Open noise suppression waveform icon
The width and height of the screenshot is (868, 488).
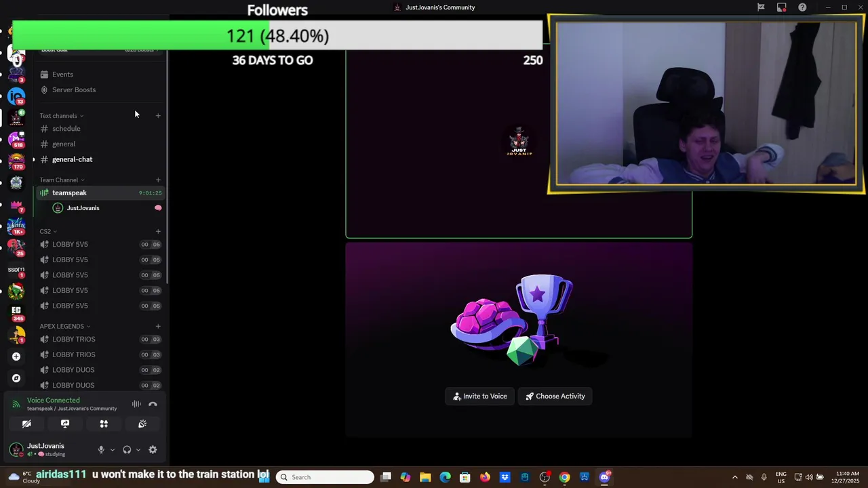(x=136, y=404)
